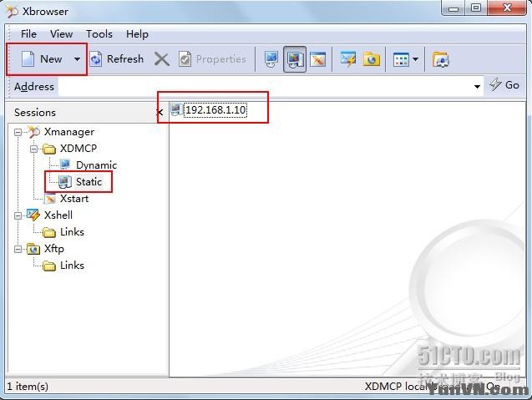Click the grayed Properties button
Image resolution: width=532 pixels, height=400 pixels.
point(212,59)
